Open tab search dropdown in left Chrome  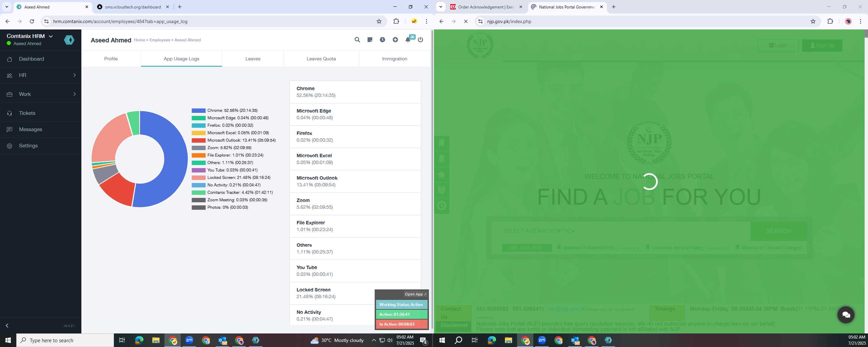tap(6, 7)
